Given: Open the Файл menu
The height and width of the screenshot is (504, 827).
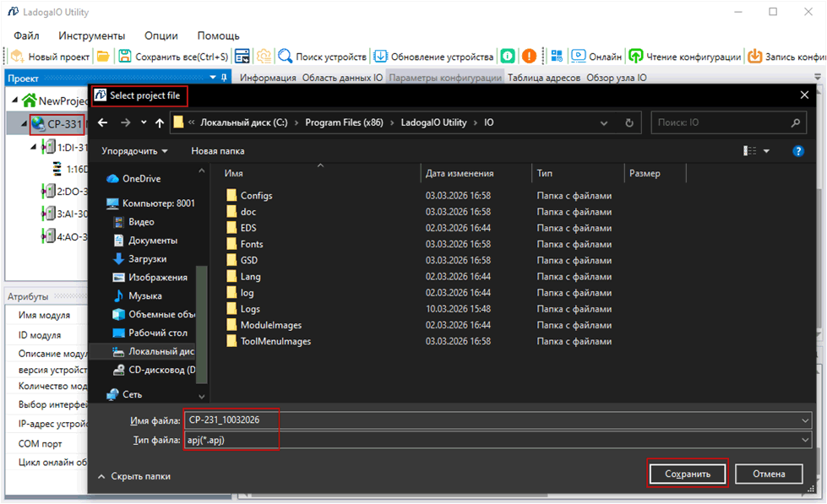Looking at the screenshot, I should click(x=26, y=35).
